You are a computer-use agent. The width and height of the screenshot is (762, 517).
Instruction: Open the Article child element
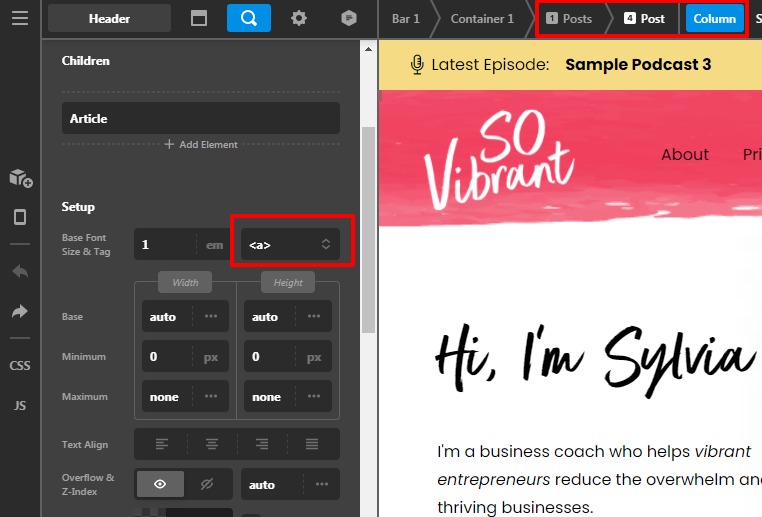[x=201, y=118]
